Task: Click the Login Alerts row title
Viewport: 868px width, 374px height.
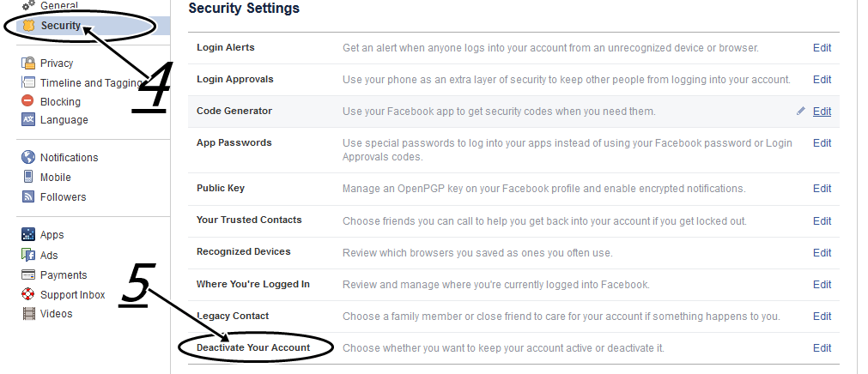Action: coord(225,47)
